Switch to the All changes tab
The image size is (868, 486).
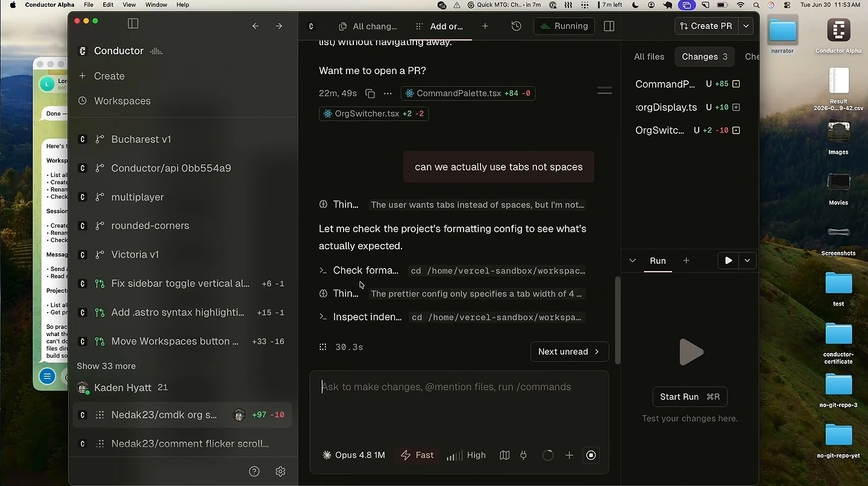368,26
